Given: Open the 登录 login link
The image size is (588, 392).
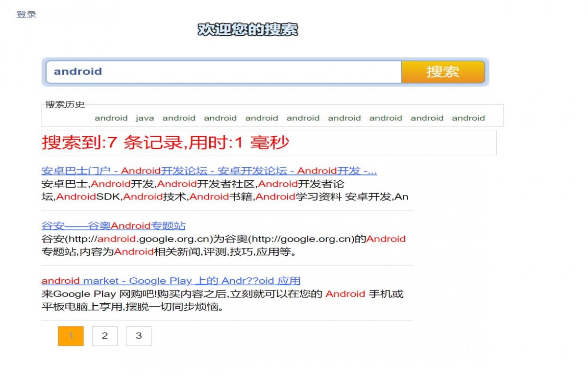Looking at the screenshot, I should pos(25,14).
